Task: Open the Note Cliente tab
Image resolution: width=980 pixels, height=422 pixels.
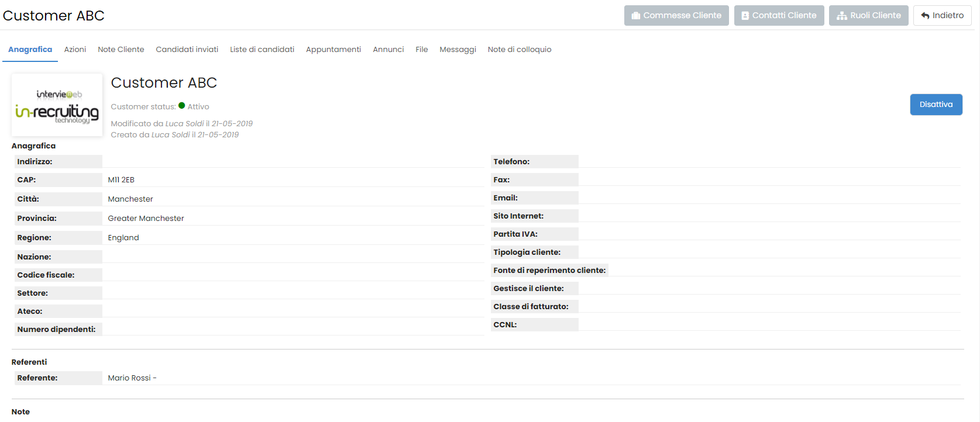Action: tap(121, 50)
